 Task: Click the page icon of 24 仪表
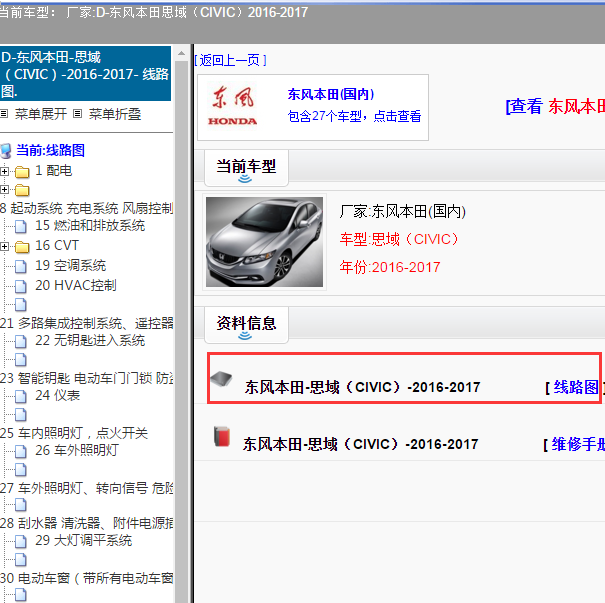21,396
